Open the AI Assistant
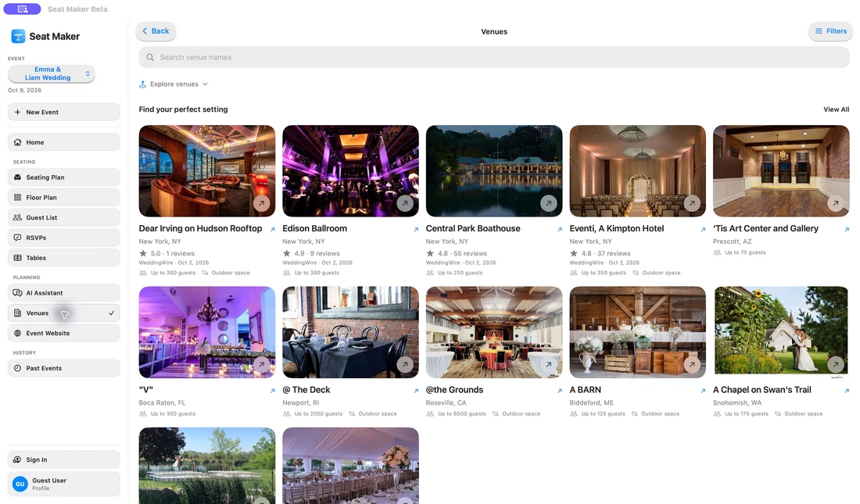This screenshot has width=860, height=504. point(63,293)
